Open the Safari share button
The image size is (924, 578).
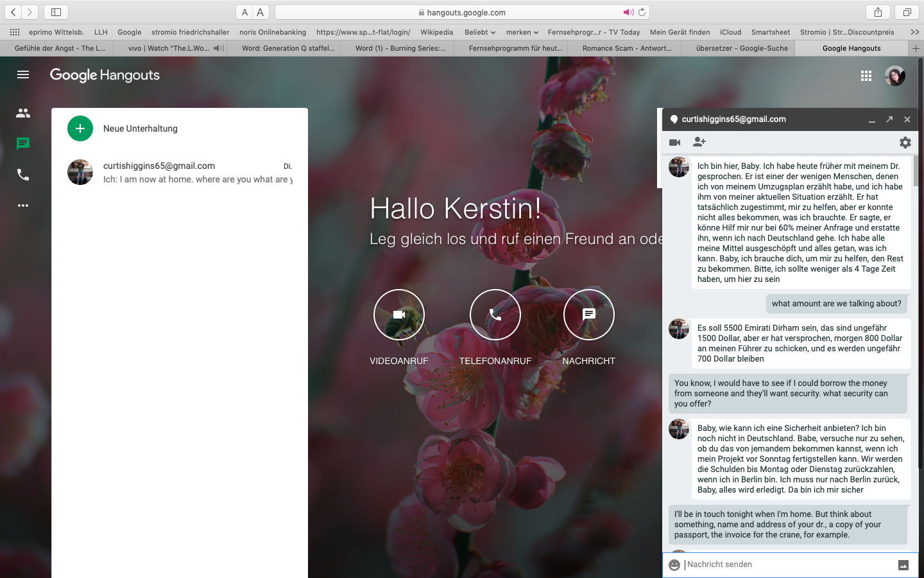878,12
